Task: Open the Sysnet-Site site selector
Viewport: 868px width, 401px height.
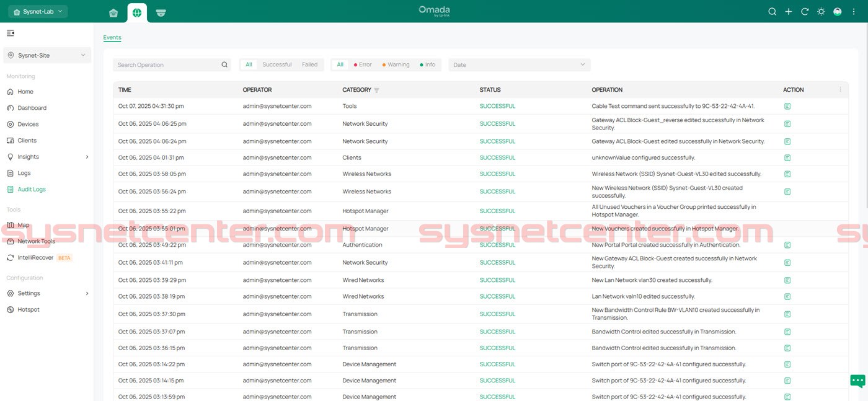Action: 47,55
